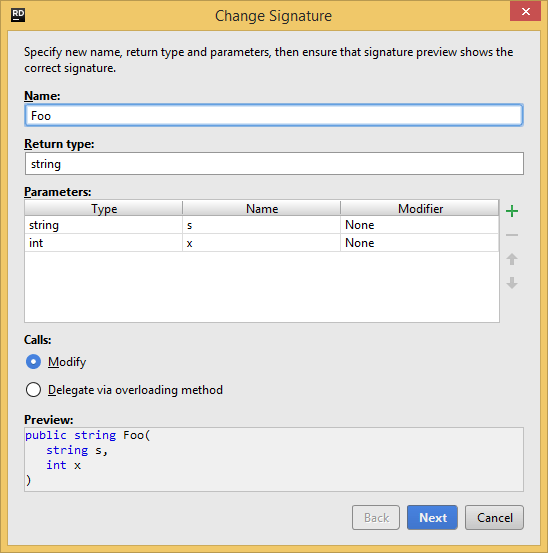This screenshot has height=553, width=548.
Task: Select parameter name cell 'x'
Action: click(x=262, y=243)
